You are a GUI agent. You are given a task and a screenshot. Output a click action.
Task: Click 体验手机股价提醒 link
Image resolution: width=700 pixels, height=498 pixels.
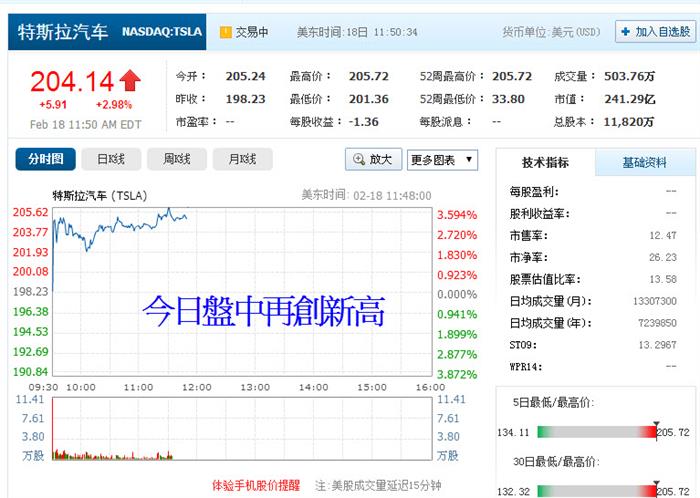coord(256,486)
